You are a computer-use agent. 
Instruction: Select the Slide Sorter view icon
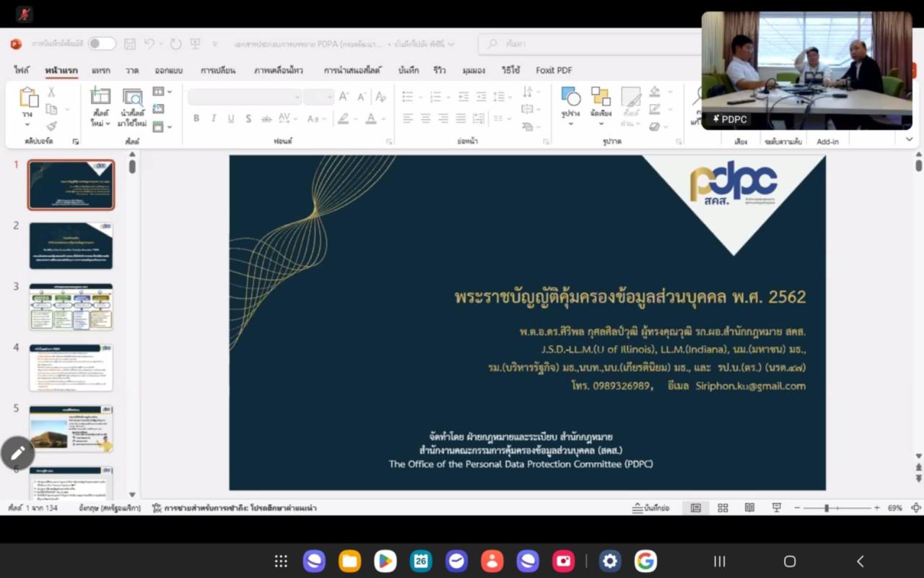pos(723,508)
